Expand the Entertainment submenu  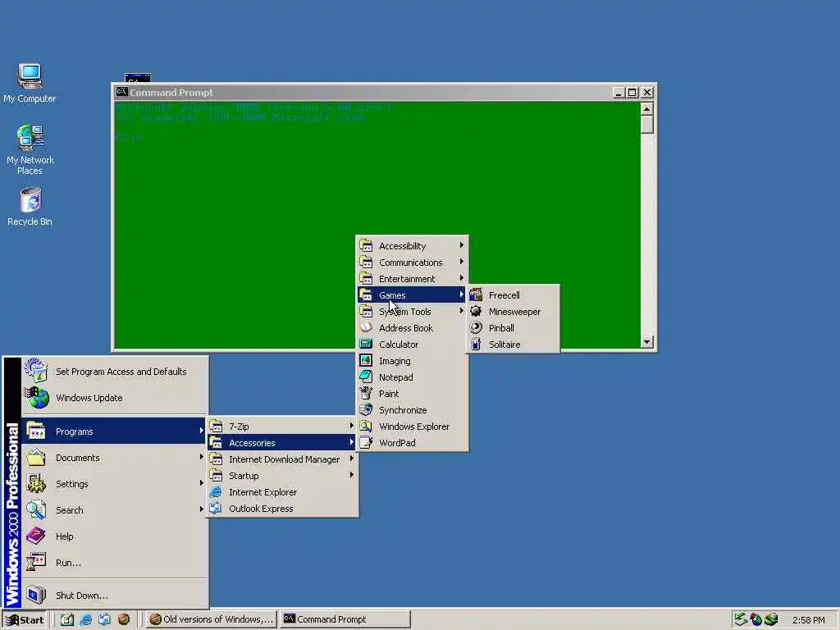(x=412, y=279)
